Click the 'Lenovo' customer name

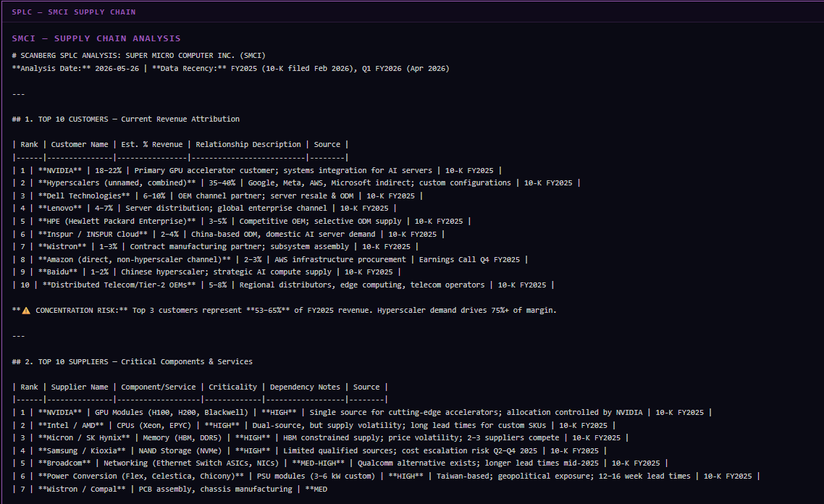coord(60,209)
